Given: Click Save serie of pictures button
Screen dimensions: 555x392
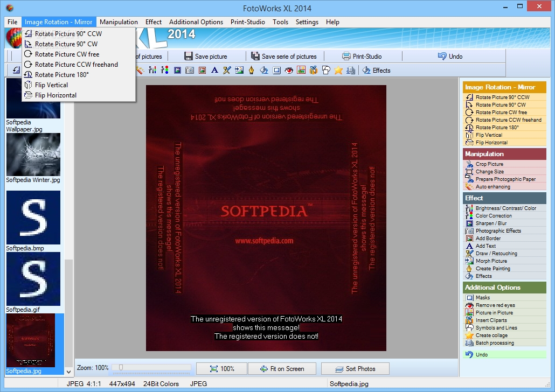Looking at the screenshot, I should pos(284,56).
